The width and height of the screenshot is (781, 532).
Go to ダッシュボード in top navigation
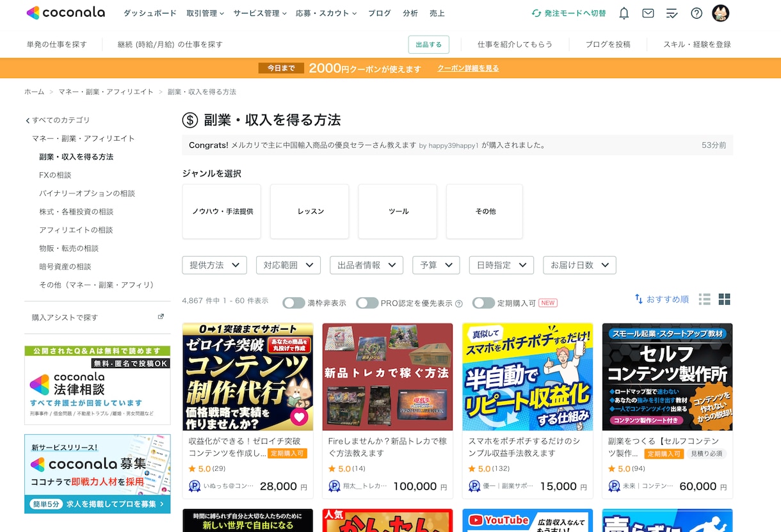150,13
